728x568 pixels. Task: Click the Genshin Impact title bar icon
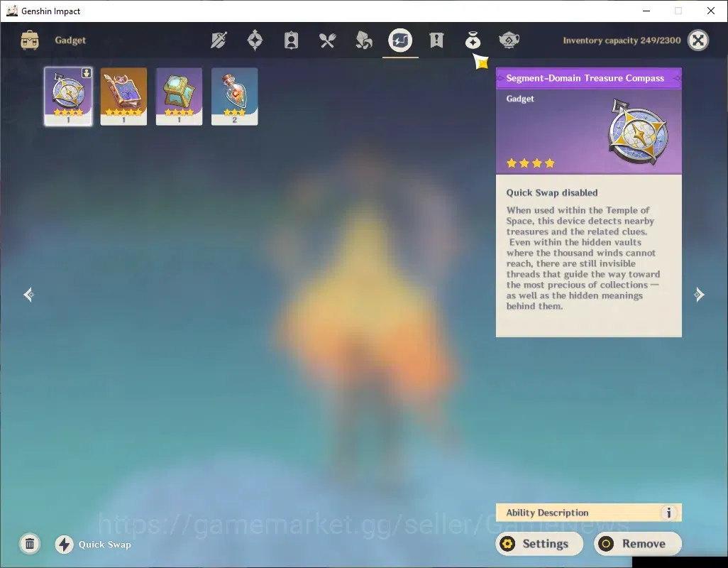[12, 11]
